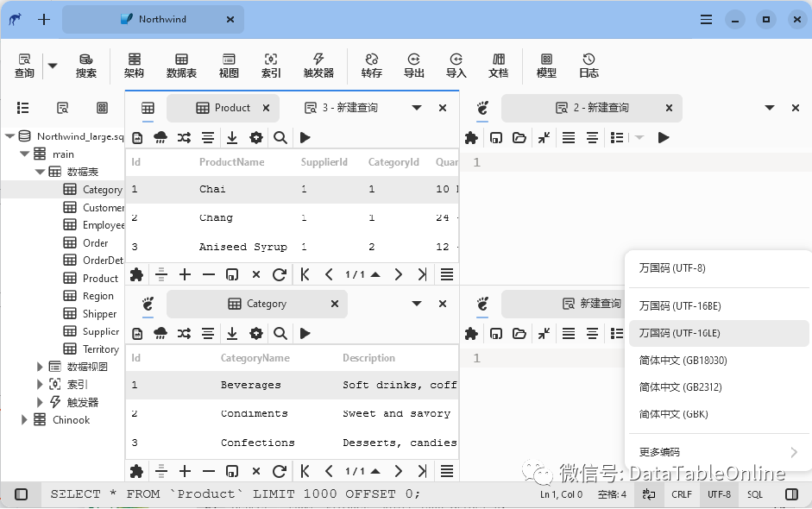This screenshot has height=509, width=812.
Task: Click refresh icon in Product footer
Action: [x=280, y=274]
